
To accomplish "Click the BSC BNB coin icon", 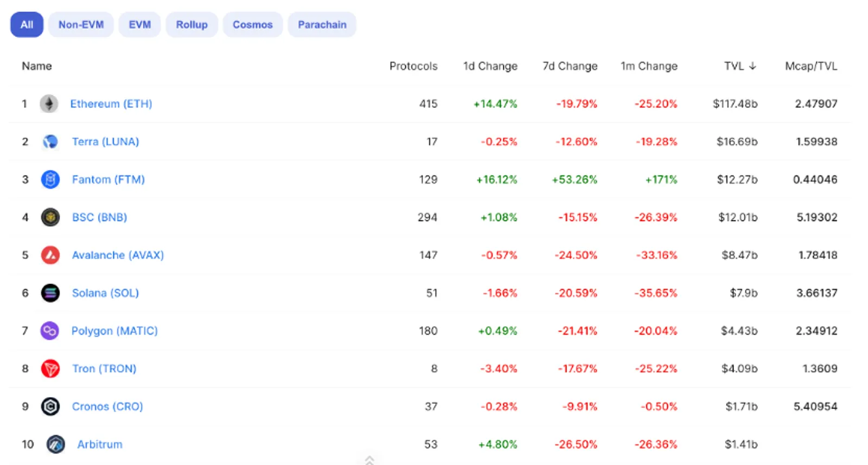I will point(50,217).
